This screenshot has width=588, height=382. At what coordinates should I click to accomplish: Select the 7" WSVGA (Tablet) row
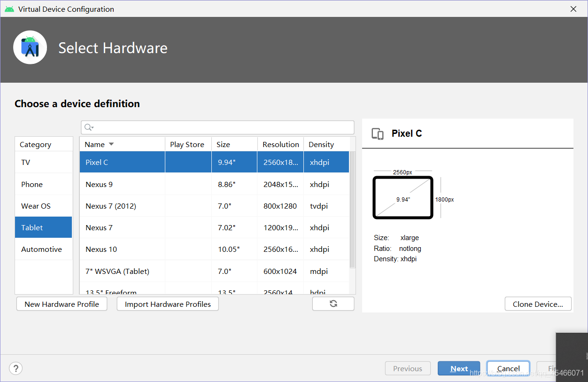(x=214, y=271)
